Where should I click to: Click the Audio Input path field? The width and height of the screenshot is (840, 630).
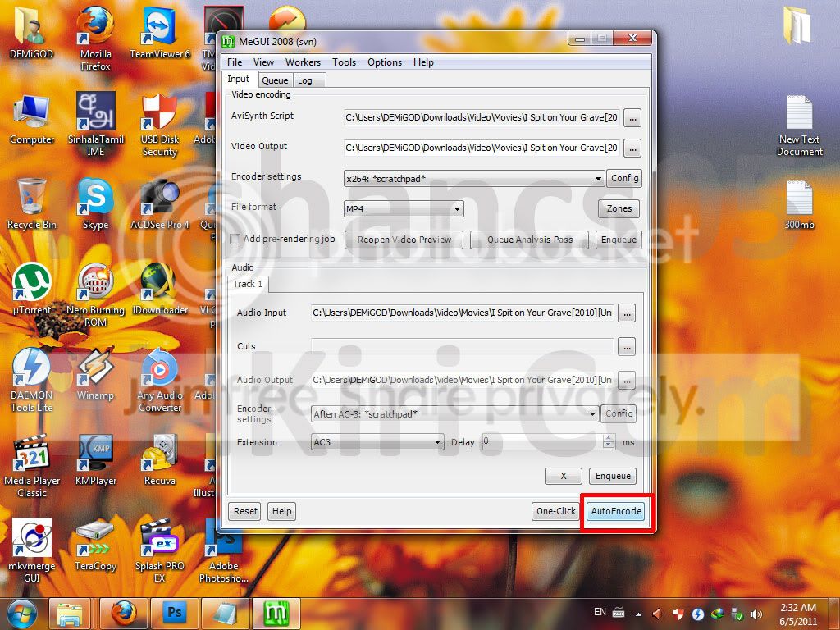(x=463, y=313)
